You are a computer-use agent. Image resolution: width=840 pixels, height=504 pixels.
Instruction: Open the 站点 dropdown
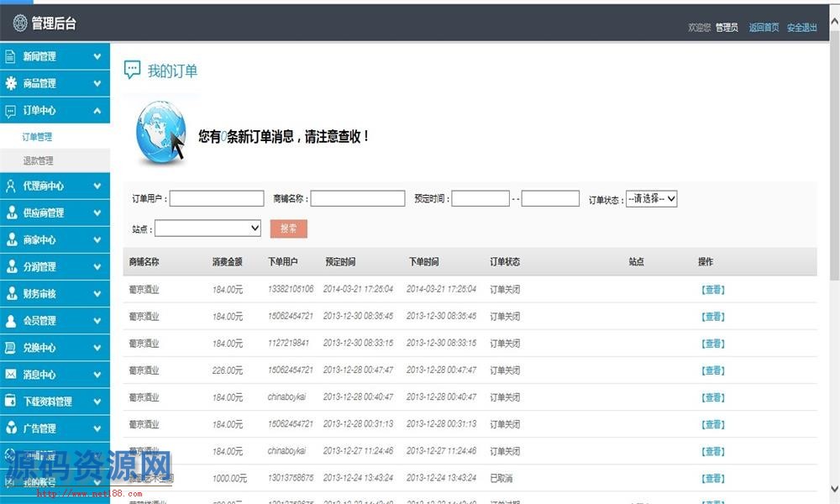207,228
